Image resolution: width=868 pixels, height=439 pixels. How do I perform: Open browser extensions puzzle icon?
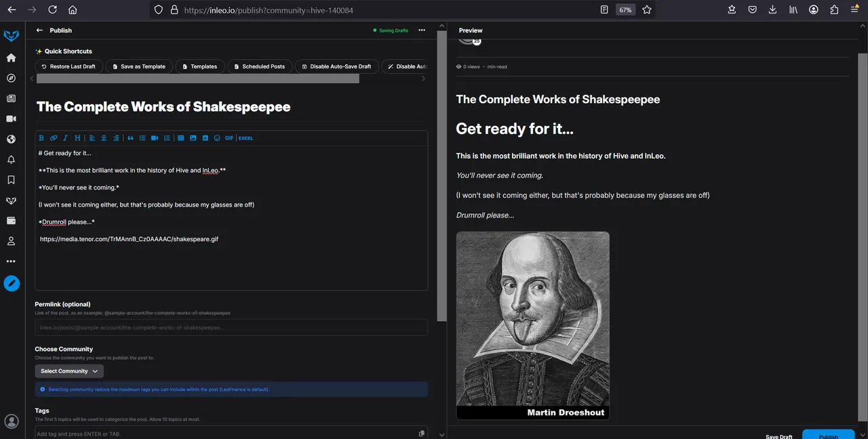[834, 9]
